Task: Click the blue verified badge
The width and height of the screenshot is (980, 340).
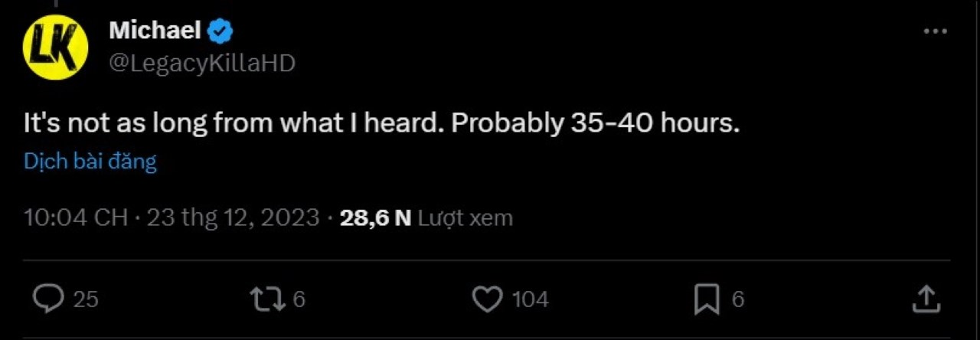Action: tap(221, 31)
